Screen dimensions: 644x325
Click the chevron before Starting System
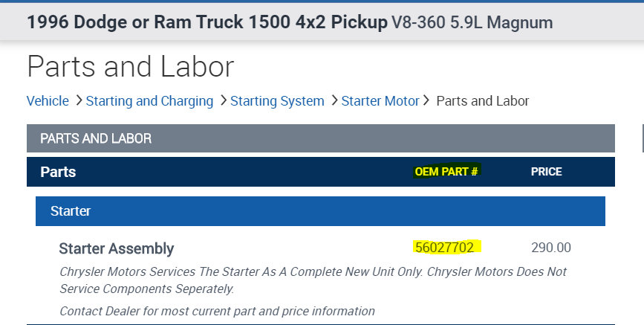(x=222, y=100)
